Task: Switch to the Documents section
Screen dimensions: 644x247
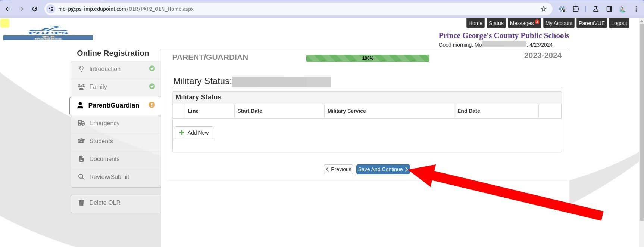Action: (104, 159)
